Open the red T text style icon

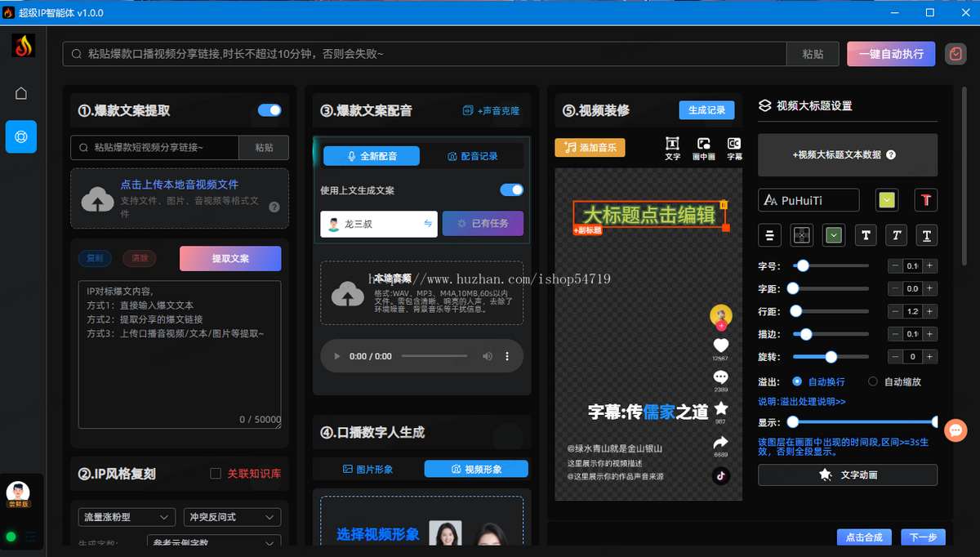coord(926,200)
